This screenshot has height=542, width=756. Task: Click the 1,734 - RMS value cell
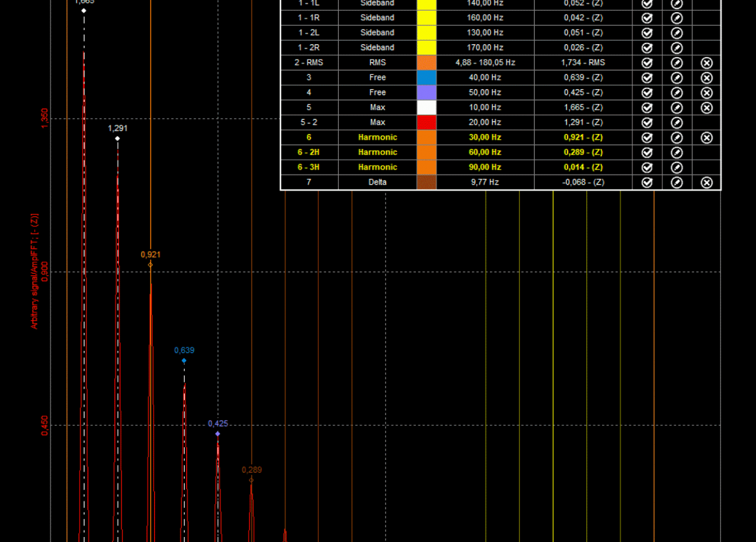coord(583,63)
